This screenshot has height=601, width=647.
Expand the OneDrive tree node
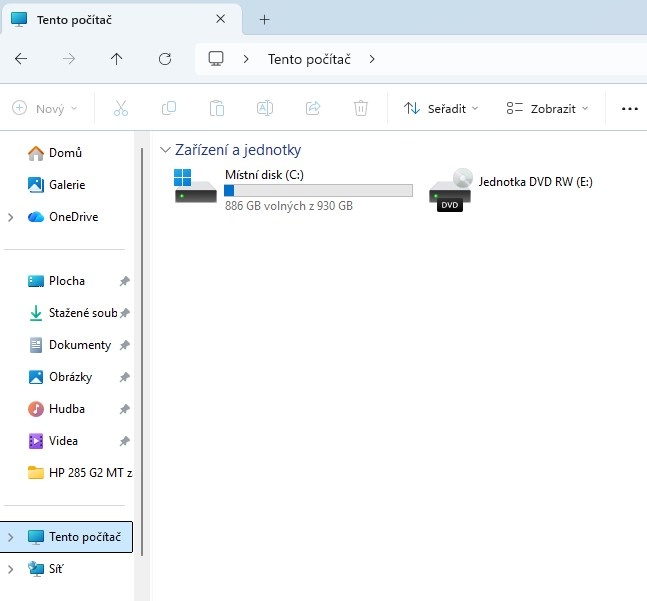11,217
